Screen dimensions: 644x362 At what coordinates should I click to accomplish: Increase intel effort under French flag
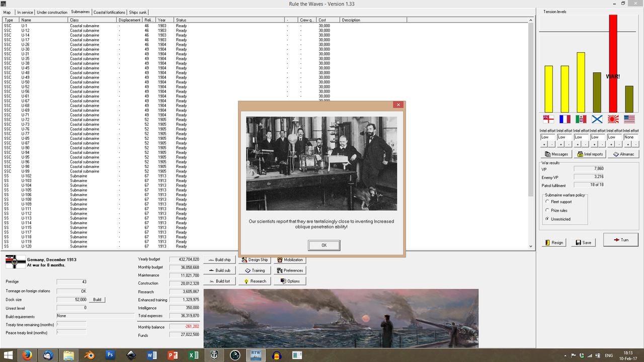point(560,144)
